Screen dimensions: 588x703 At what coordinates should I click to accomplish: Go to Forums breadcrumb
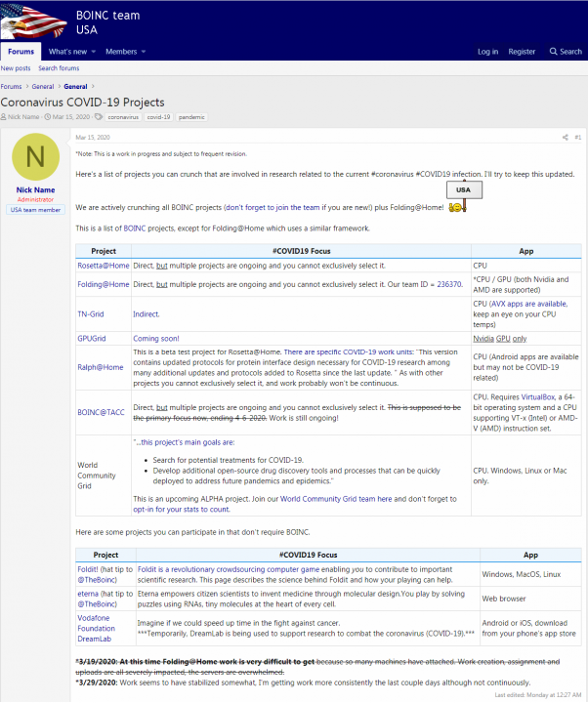(x=11, y=87)
